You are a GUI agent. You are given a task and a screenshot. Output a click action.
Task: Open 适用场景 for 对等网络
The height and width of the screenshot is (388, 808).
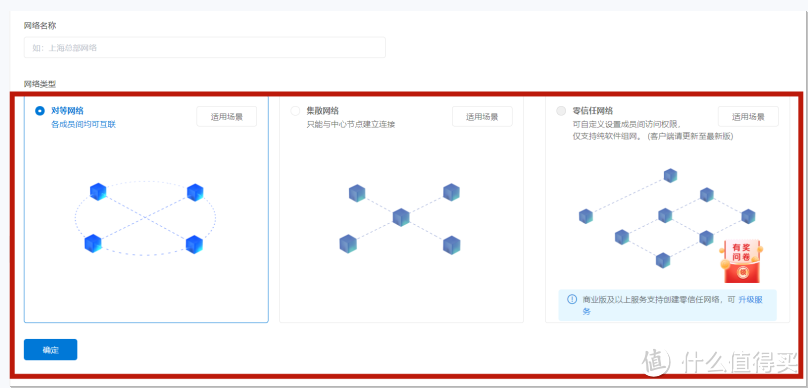point(226,116)
